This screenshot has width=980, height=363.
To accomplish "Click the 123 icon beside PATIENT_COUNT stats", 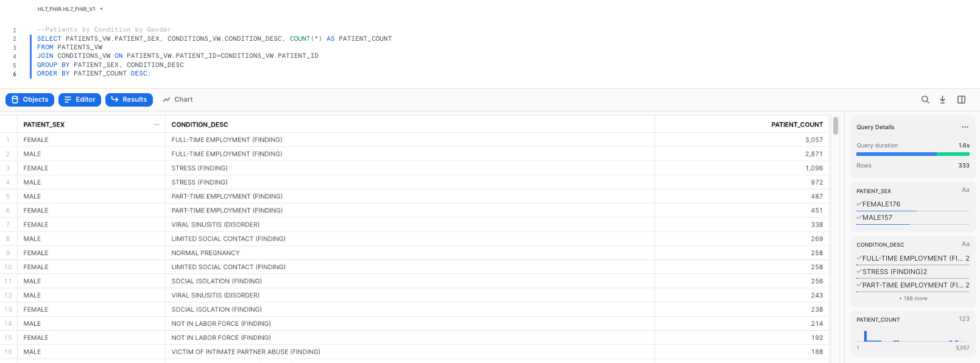I will coord(964,319).
